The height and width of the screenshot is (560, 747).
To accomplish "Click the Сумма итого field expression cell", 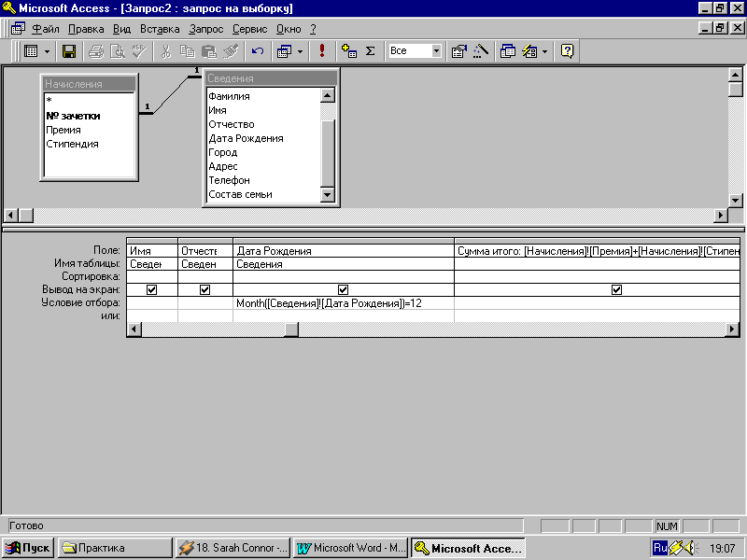I will point(598,251).
